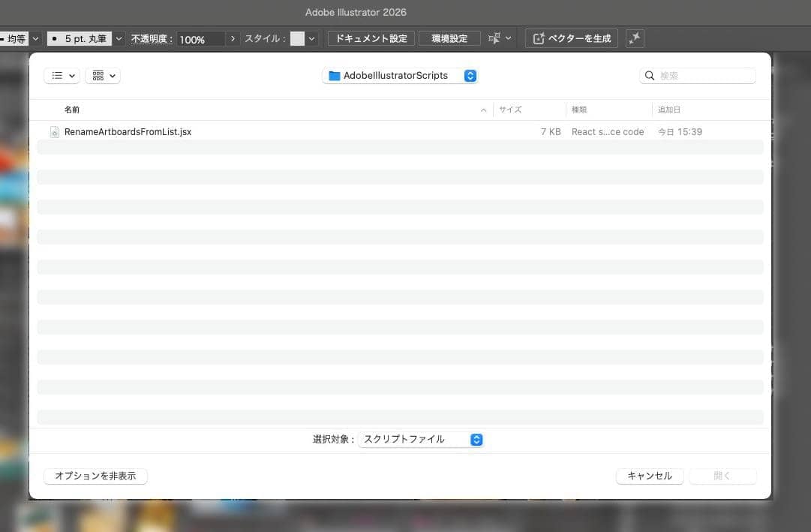Toggle the sort order arrow in the name column

point(484,110)
